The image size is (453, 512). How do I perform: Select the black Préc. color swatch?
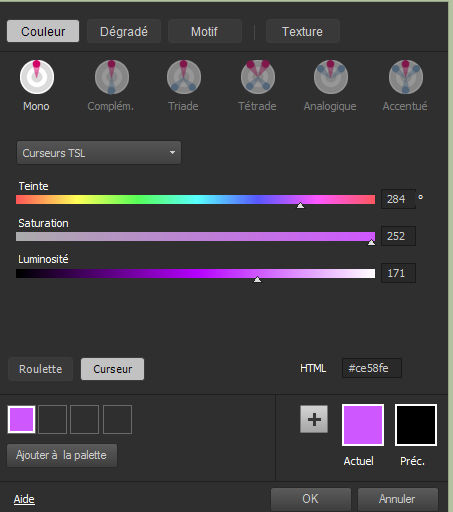tap(416, 425)
